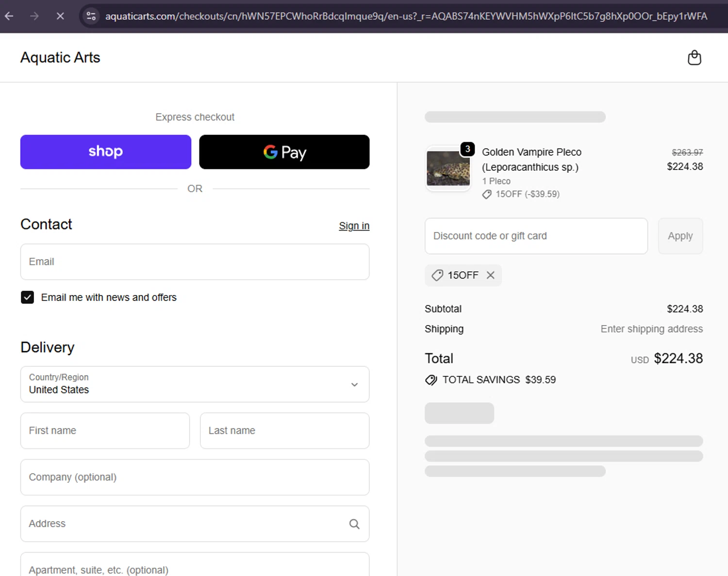Click the Enter shipping address text
728x576 pixels.
pos(651,329)
